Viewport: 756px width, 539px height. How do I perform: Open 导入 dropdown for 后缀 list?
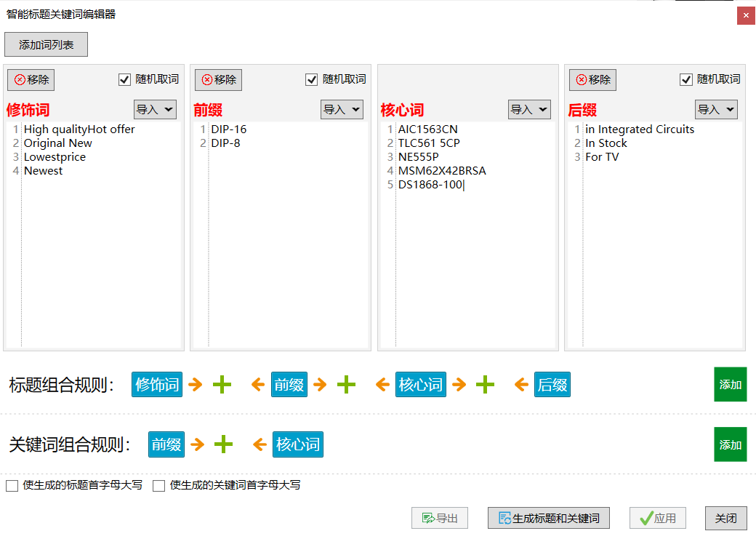716,110
